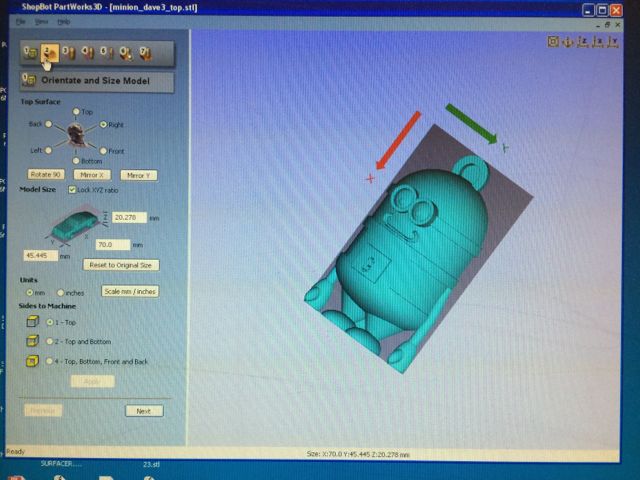
Task: Click the teal minion model in the 3D view
Action: pos(408,253)
